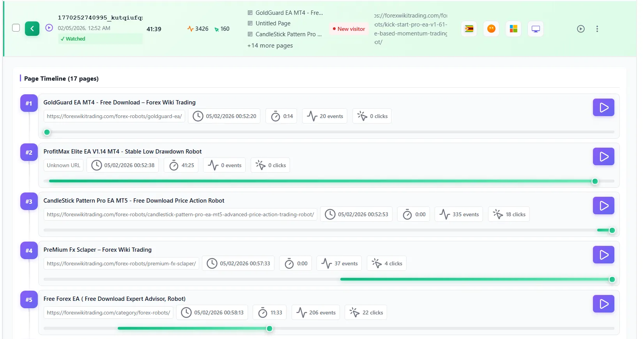Click 'Untitled Page' in the session page list
This screenshot has height=339, width=644.
point(273,23)
